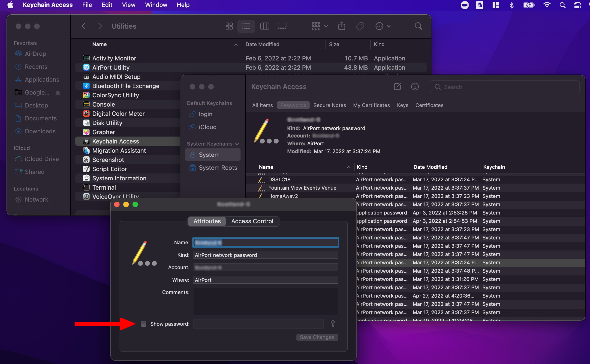Open Spotlight search in menu bar

[562, 5]
